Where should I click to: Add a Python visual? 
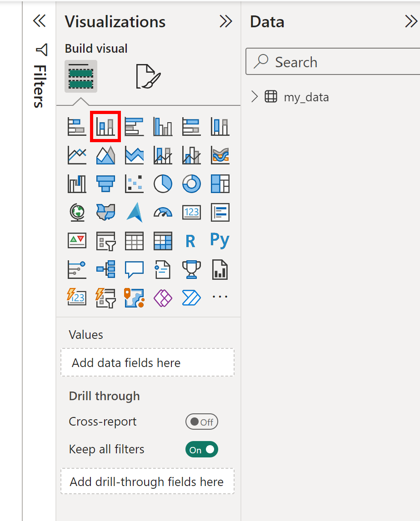click(220, 241)
